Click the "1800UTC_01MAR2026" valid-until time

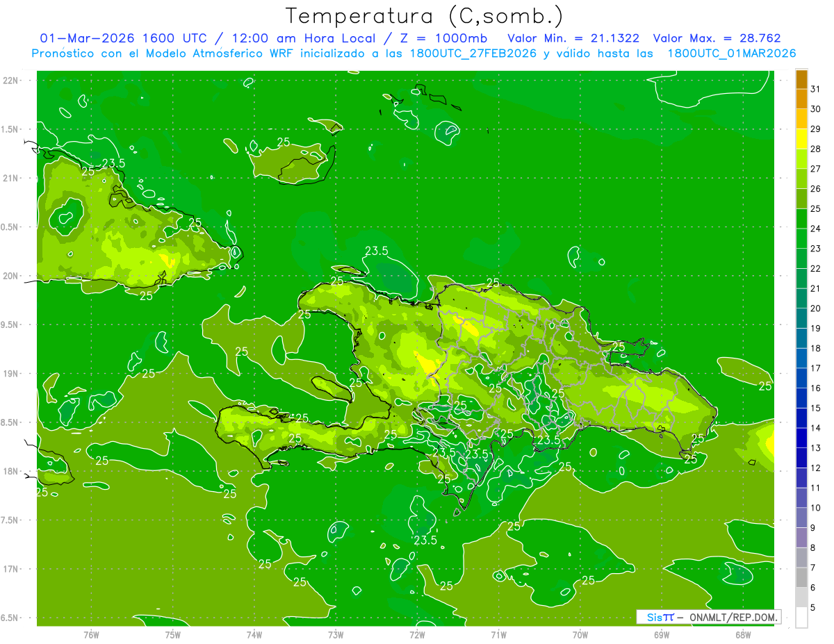[x=731, y=53]
